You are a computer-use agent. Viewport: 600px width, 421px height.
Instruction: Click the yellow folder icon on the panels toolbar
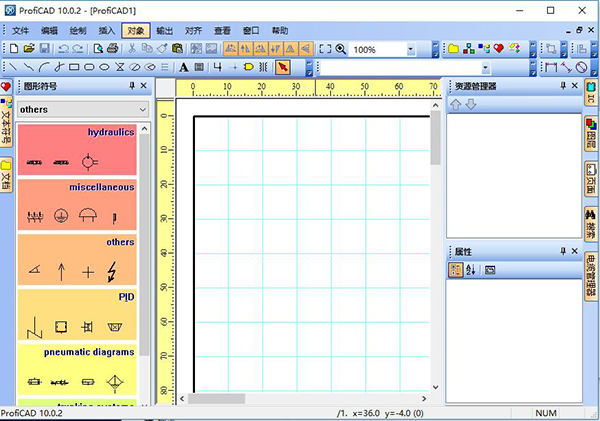(453, 49)
